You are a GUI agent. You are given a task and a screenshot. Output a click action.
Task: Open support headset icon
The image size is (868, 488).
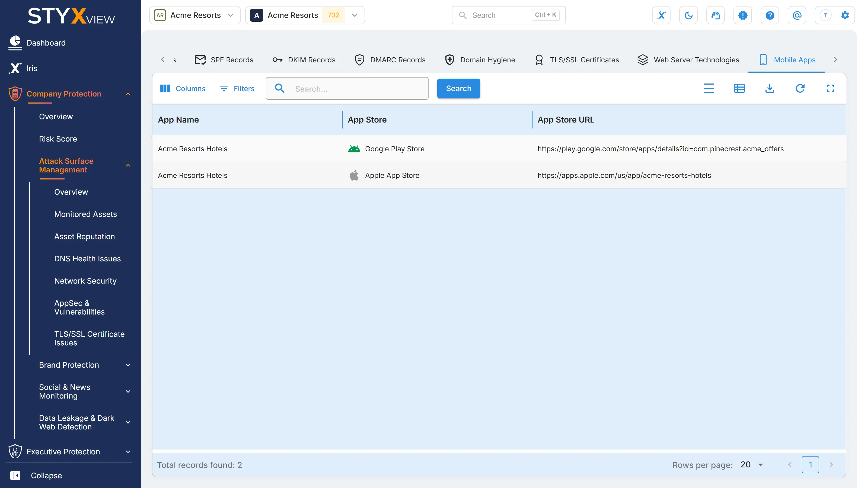pos(715,15)
